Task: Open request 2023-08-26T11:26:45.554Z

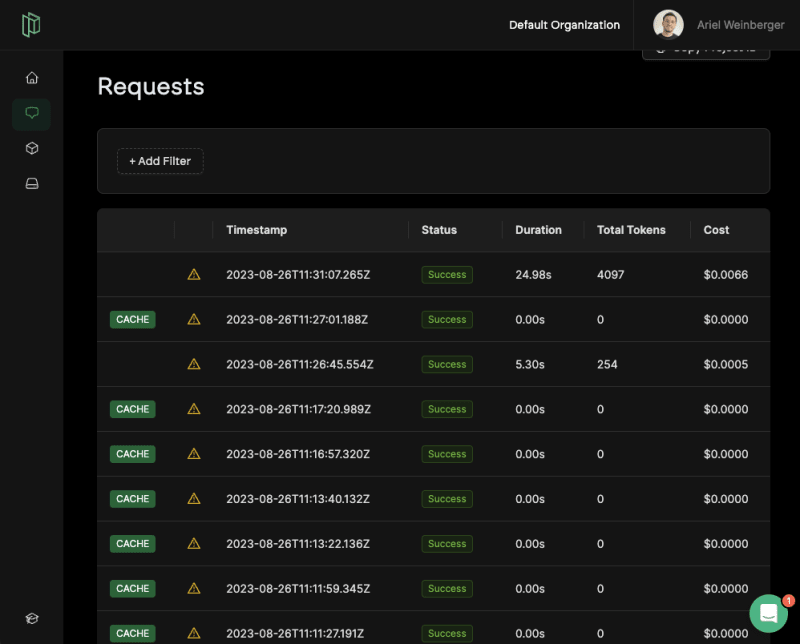Action: click(x=300, y=365)
